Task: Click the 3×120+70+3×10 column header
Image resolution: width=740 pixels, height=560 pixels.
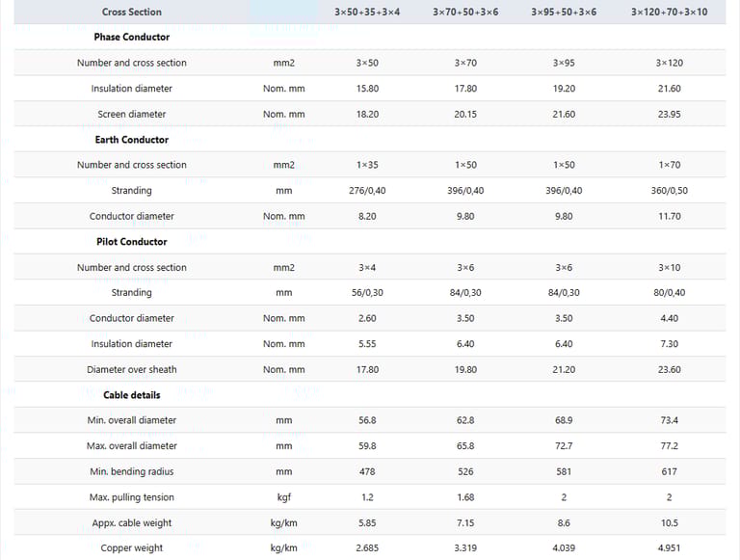Action: click(669, 12)
